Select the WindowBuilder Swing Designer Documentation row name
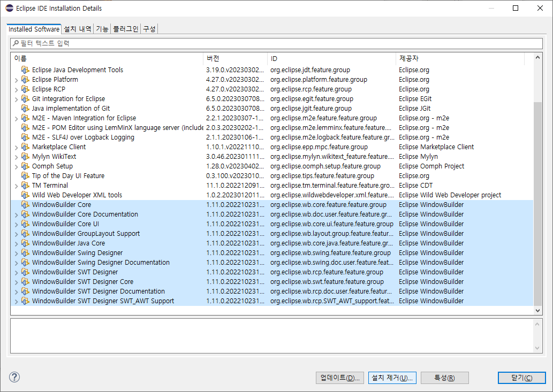The height and width of the screenshot is (392, 553). tap(101, 263)
